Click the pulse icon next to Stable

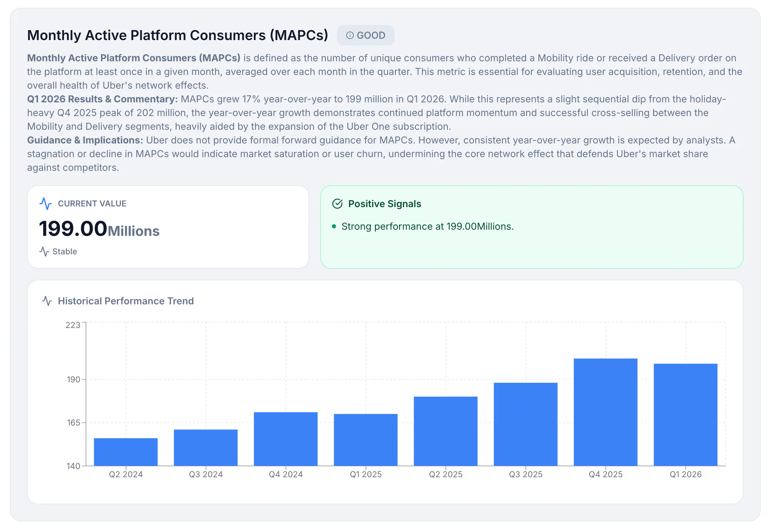coord(44,252)
